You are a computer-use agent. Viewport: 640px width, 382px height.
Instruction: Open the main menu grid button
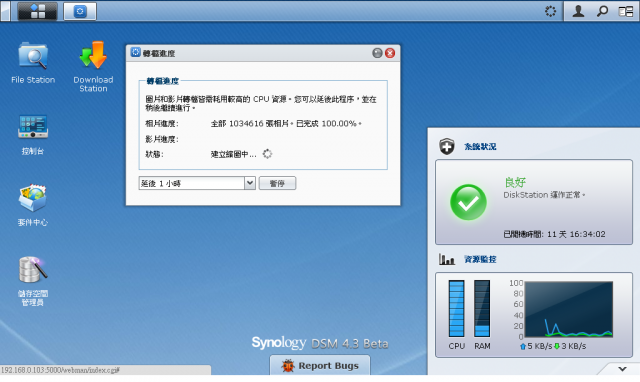(x=37, y=11)
